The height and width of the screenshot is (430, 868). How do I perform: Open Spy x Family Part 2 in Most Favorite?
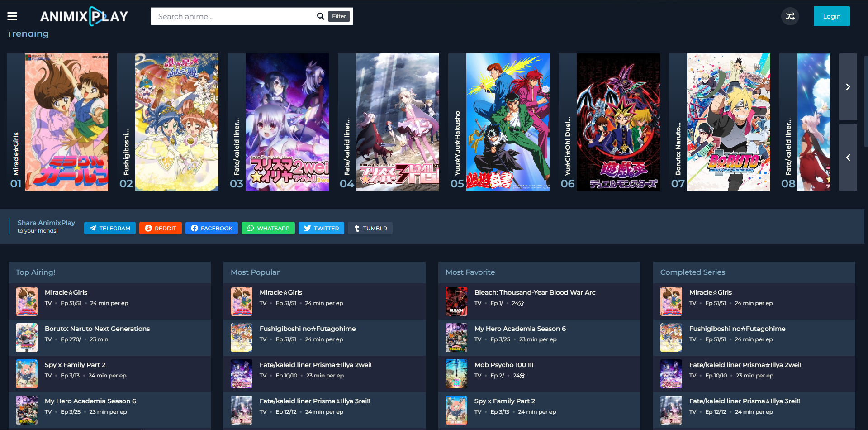click(x=505, y=401)
